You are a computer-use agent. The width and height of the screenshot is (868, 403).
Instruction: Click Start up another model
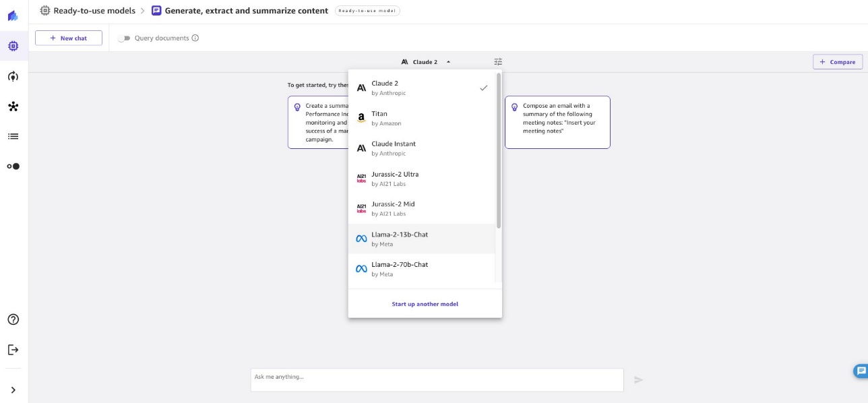point(425,304)
